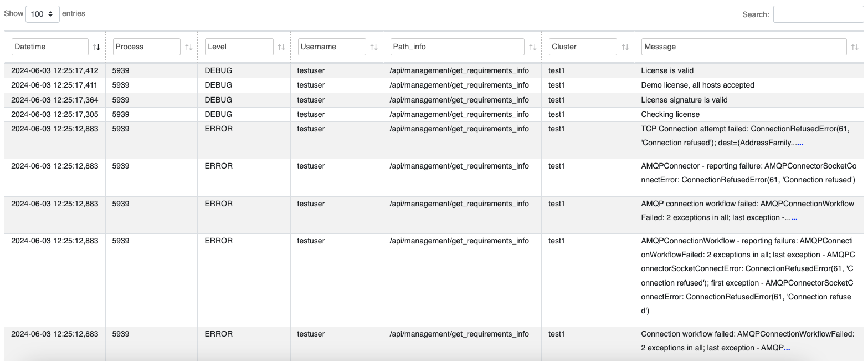Click into the Process filter field
Screen dimensions: 868x361
tap(147, 47)
